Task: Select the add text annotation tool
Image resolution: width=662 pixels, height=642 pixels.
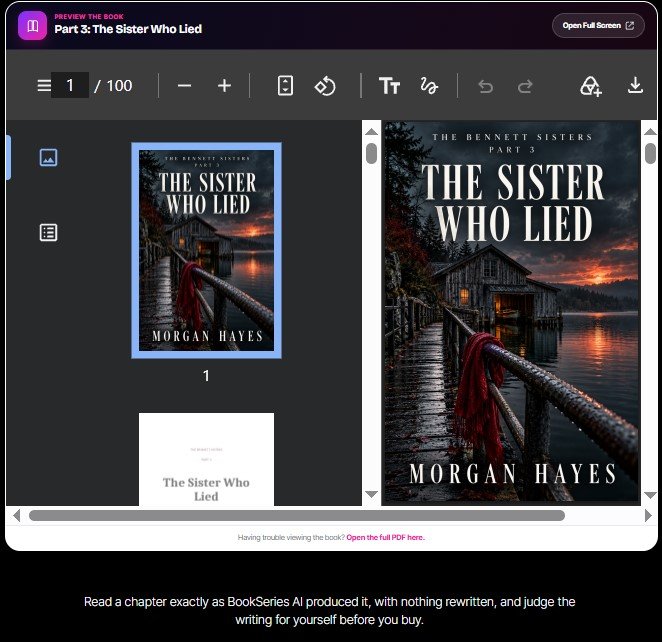Action: [389, 86]
